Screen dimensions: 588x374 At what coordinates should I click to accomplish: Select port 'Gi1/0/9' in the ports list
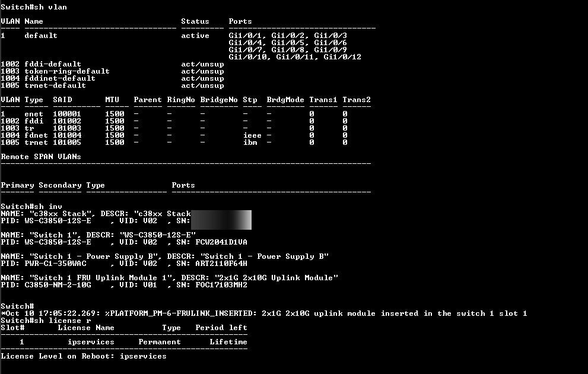coord(330,50)
